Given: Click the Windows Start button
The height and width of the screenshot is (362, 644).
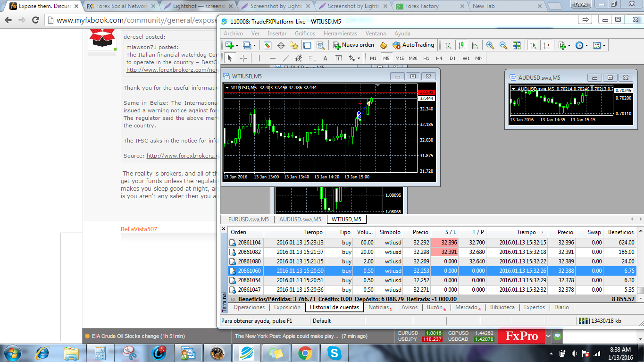Looking at the screenshot, I should 12,353.
